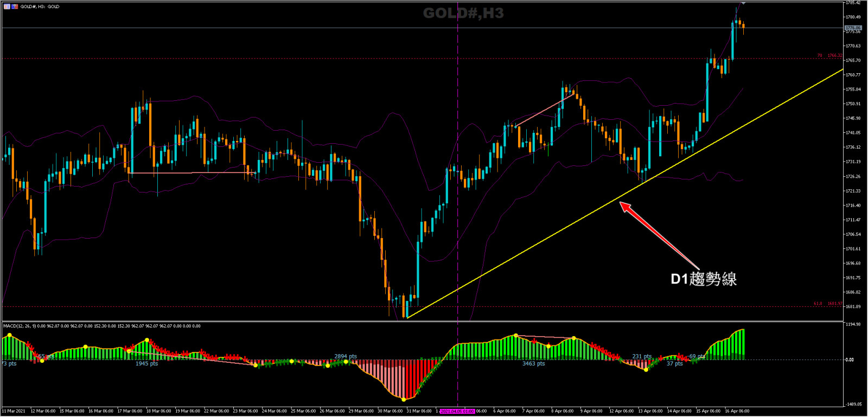Open the one-click trading panel icon
Viewport: 868px width, 417px height.
click(15, 7)
